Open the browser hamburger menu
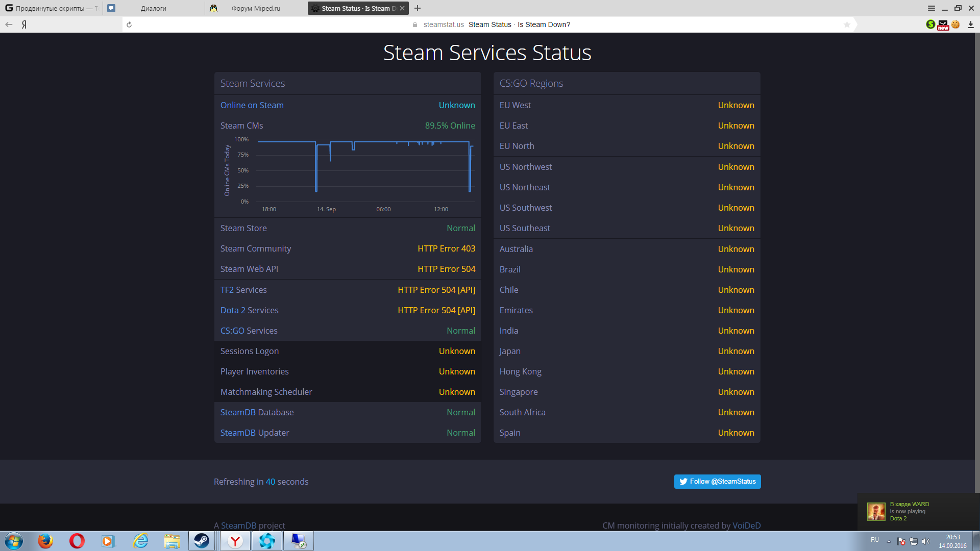The width and height of the screenshot is (980, 551). coord(931,8)
